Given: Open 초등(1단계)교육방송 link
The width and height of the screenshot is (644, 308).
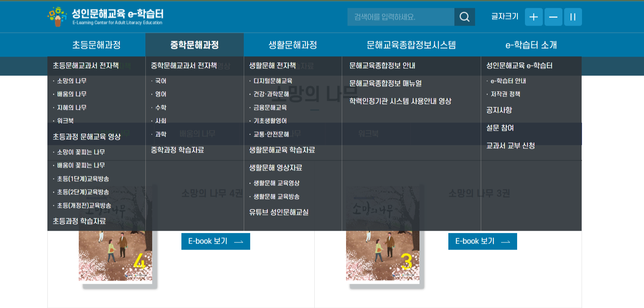Looking at the screenshot, I should coord(83,179).
